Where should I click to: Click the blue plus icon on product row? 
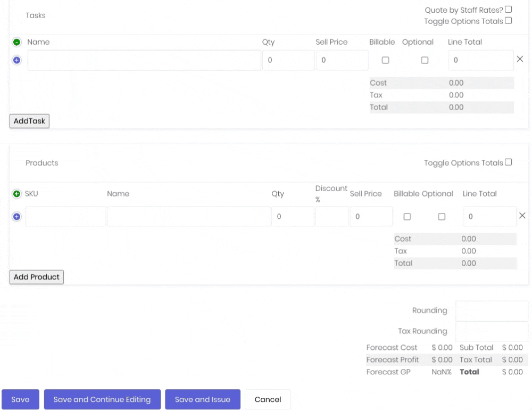click(x=16, y=216)
